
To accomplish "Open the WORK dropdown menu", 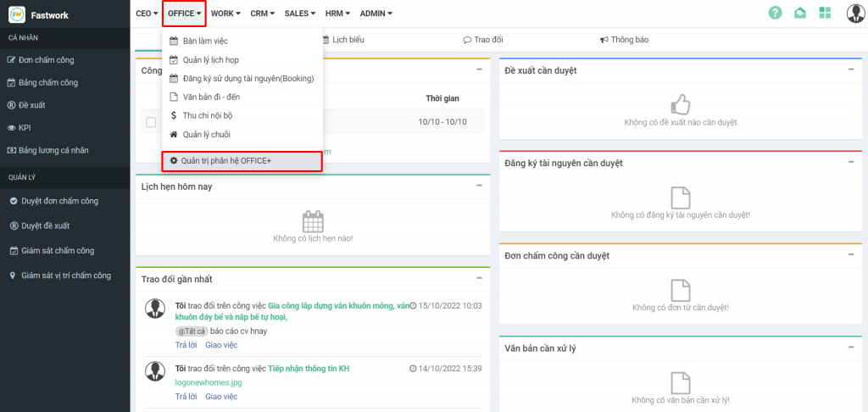I will click(x=225, y=14).
